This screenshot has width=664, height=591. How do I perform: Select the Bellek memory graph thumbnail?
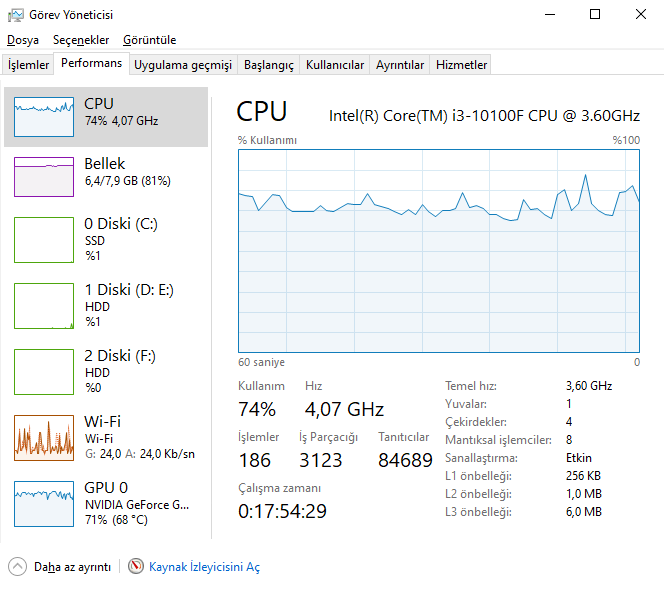click(x=44, y=176)
